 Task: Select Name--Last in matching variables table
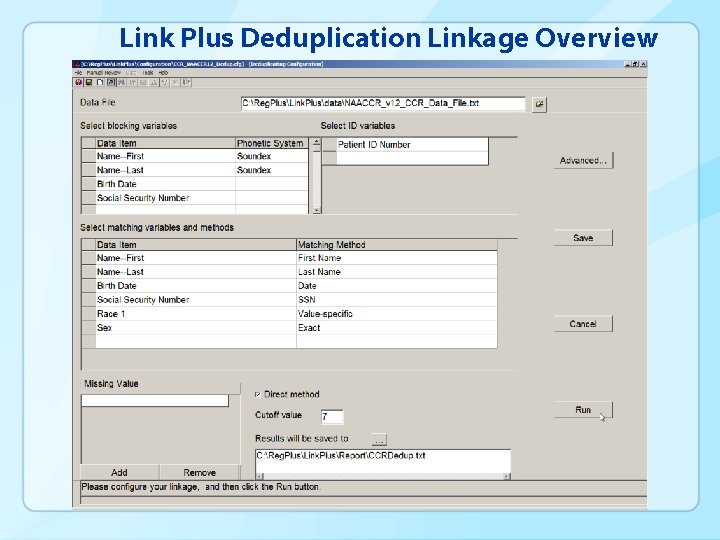tap(196, 272)
